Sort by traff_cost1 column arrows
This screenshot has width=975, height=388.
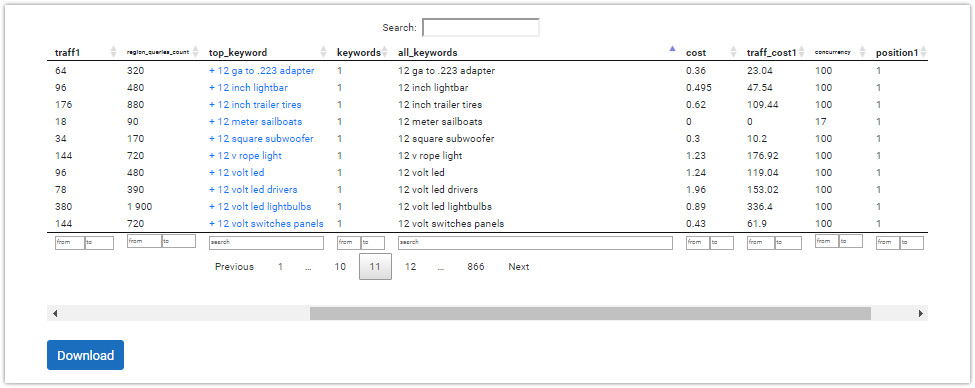click(x=801, y=52)
